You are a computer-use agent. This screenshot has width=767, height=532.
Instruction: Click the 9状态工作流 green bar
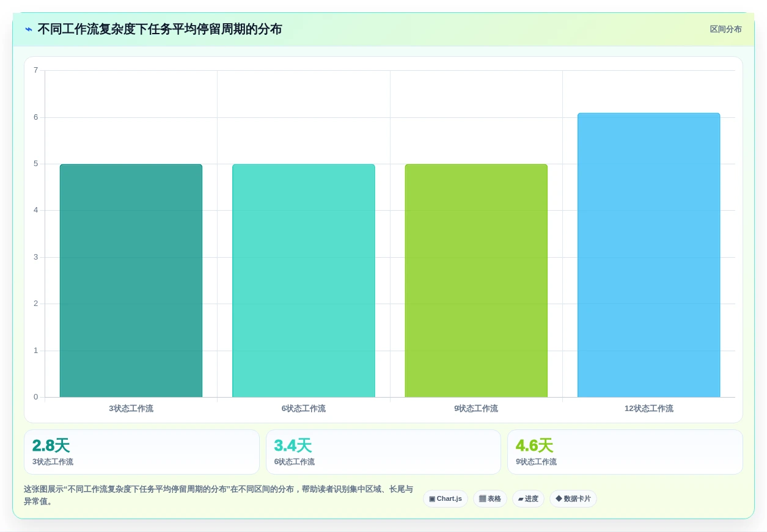[x=476, y=281]
